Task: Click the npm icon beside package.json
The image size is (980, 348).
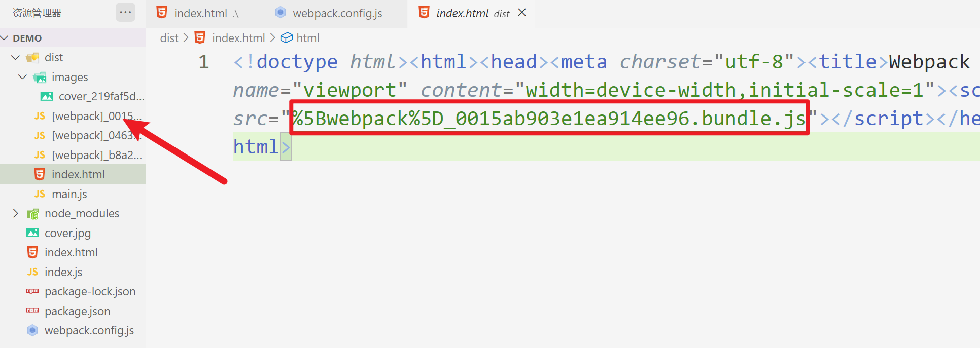Action: coord(32,311)
